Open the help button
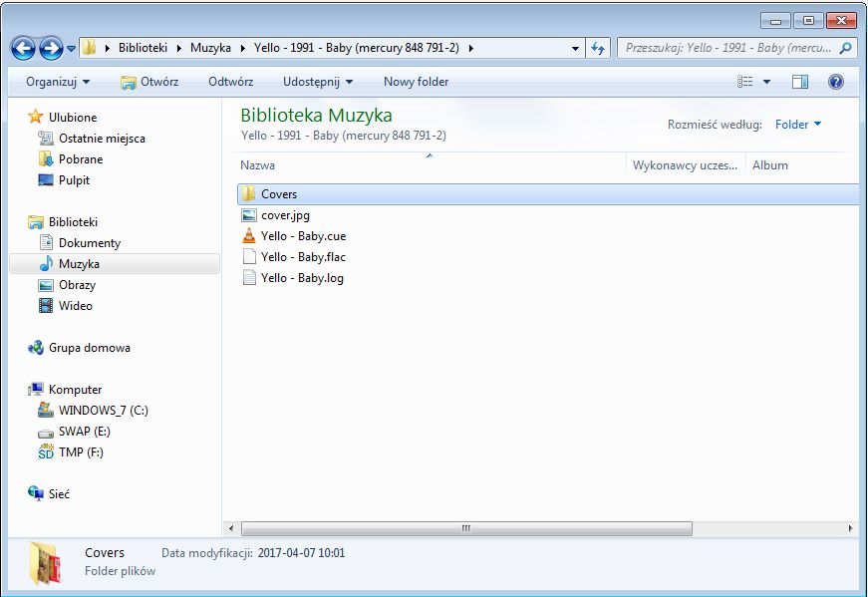Image resolution: width=868 pixels, height=597 pixels. pos(836,82)
